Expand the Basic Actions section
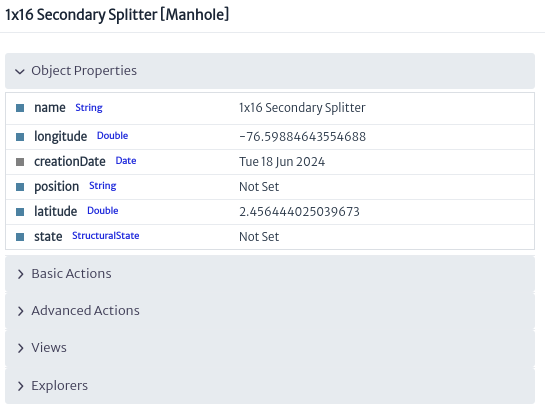The height and width of the screenshot is (416, 545). pos(270,274)
